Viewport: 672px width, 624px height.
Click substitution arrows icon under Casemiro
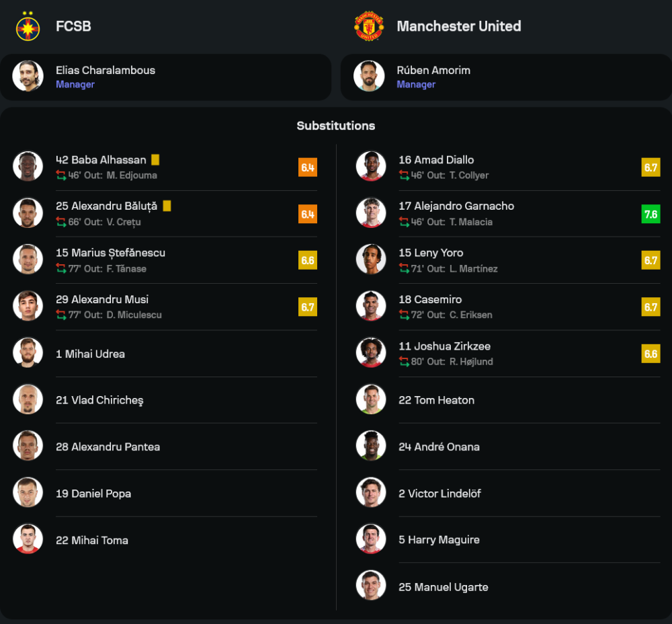click(404, 315)
